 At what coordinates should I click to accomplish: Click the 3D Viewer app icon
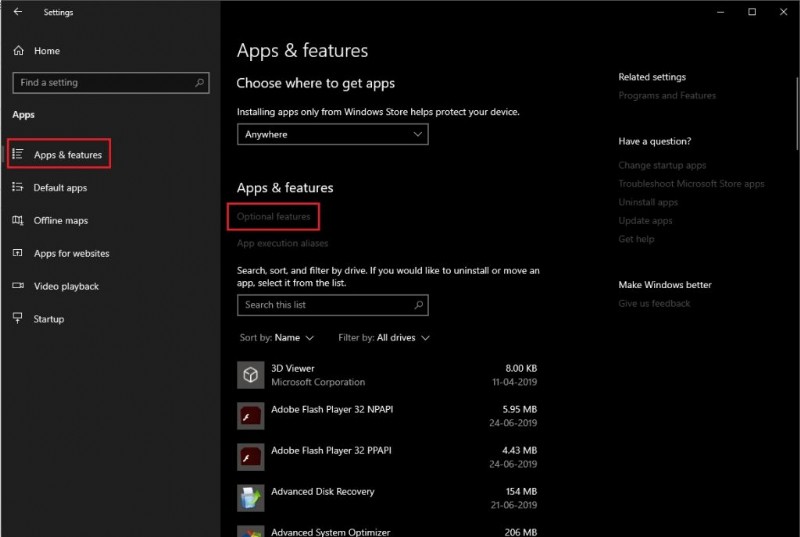pyautogui.click(x=250, y=374)
